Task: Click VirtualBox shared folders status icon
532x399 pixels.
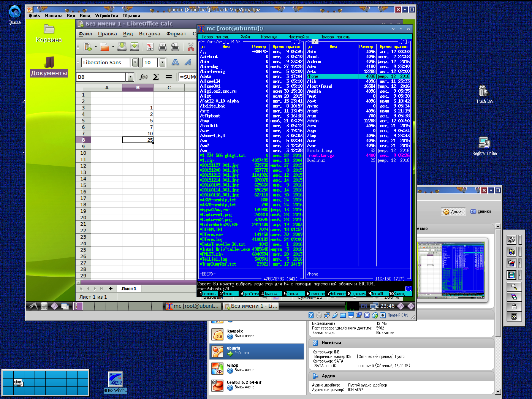Action: click(x=343, y=315)
